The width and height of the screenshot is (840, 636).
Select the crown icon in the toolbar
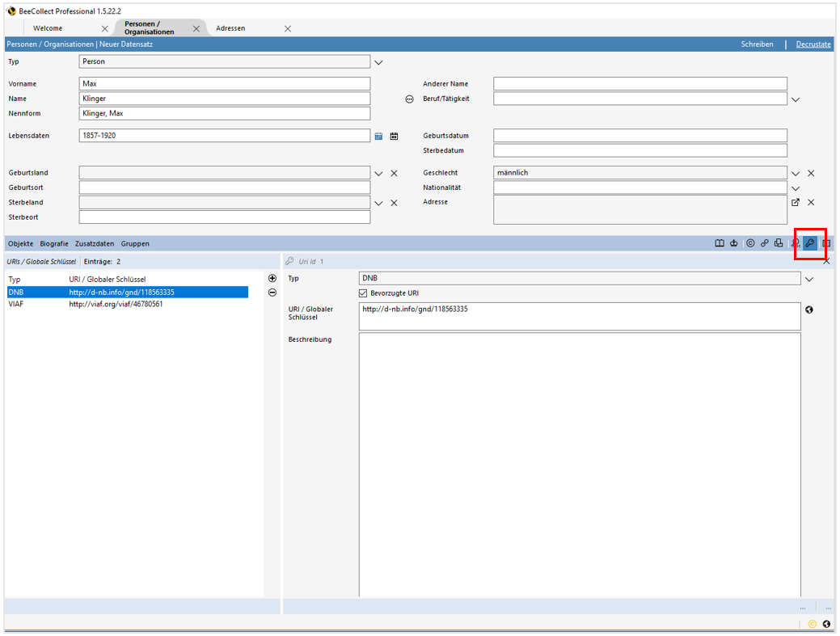point(734,243)
